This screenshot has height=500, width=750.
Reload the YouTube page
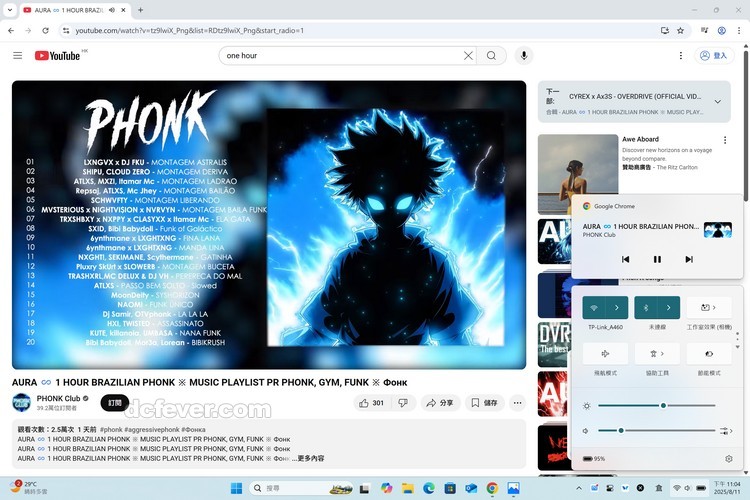(45, 31)
